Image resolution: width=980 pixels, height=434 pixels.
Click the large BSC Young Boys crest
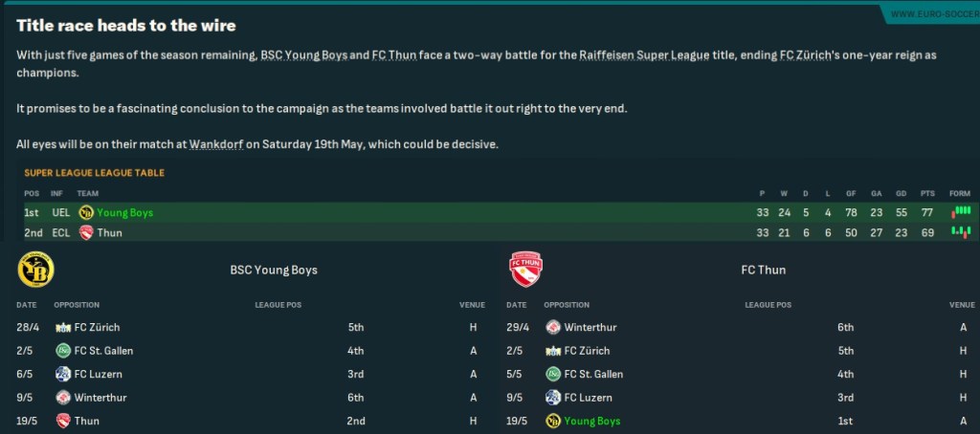point(36,270)
